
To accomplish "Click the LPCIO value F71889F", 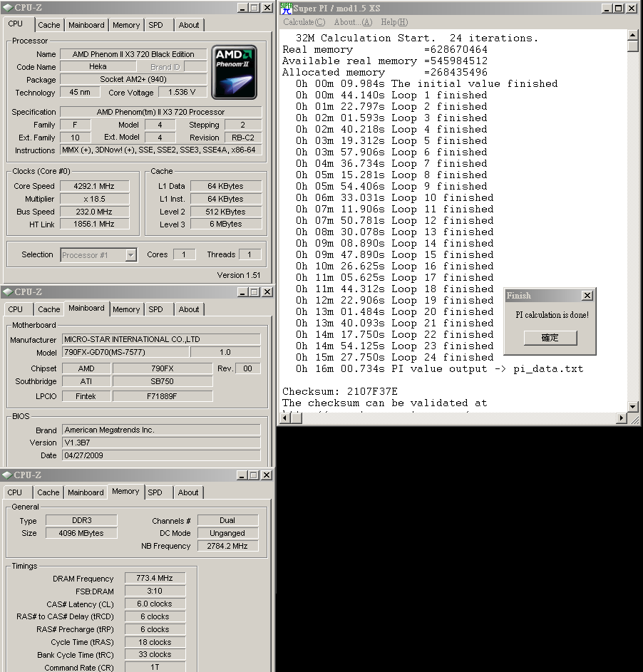I will coord(163,396).
